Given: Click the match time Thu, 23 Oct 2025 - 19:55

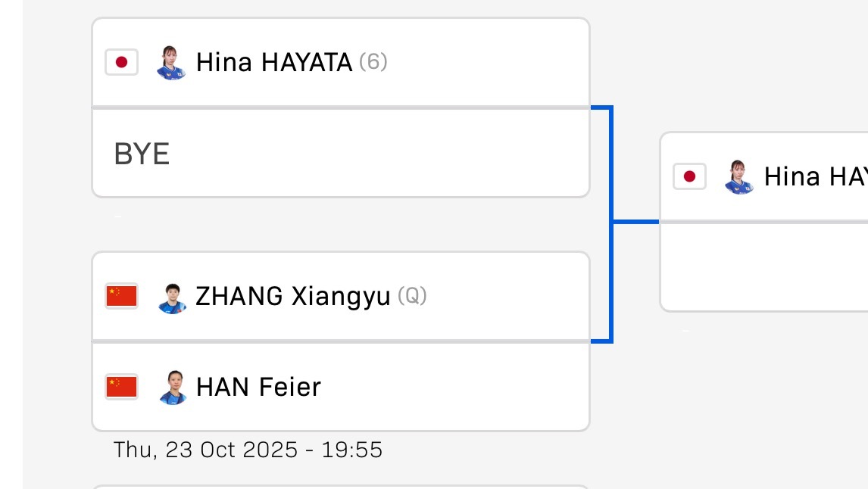Looking at the screenshot, I should click(x=248, y=450).
